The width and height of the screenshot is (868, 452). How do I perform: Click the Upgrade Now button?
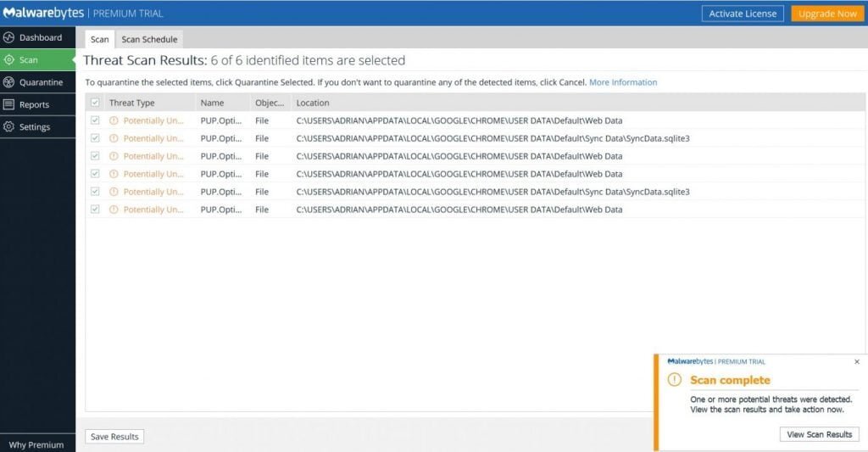(827, 14)
